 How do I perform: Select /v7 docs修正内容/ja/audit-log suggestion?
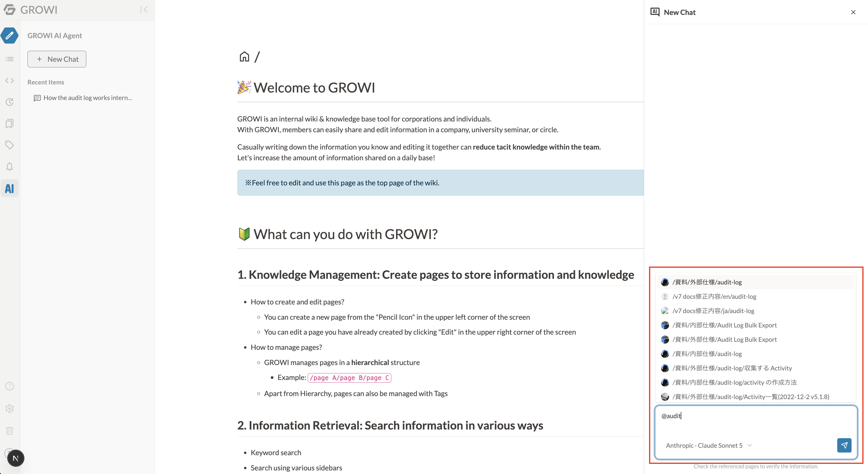(x=755, y=311)
